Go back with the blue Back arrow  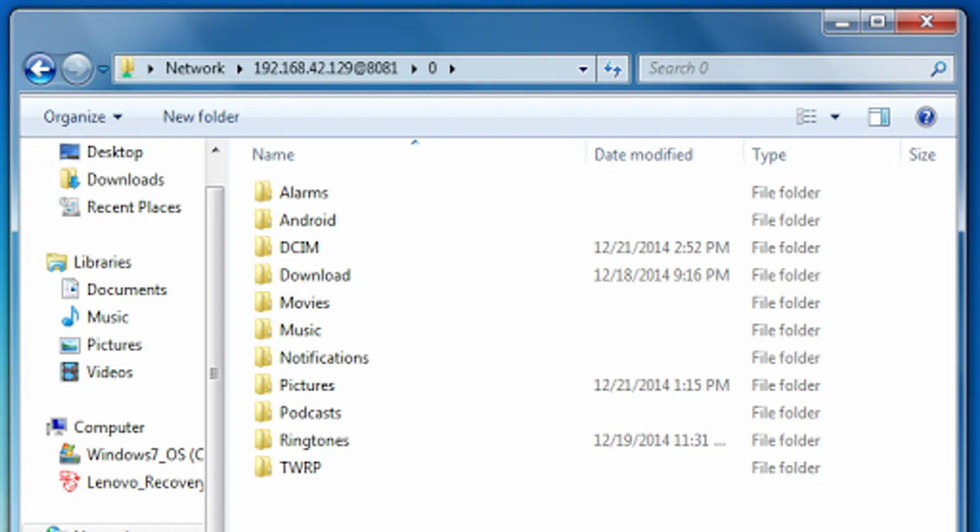tap(40, 69)
